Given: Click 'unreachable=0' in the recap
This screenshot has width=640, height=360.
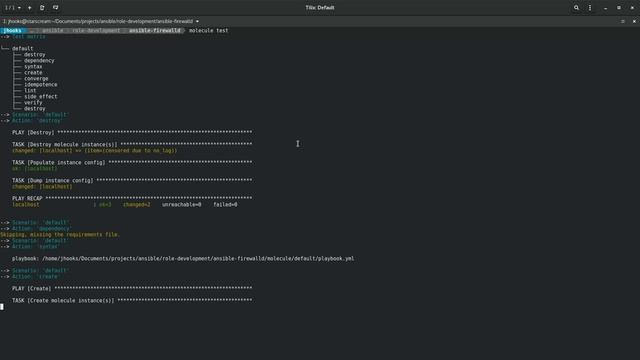Looking at the screenshot, I should 182,204.
